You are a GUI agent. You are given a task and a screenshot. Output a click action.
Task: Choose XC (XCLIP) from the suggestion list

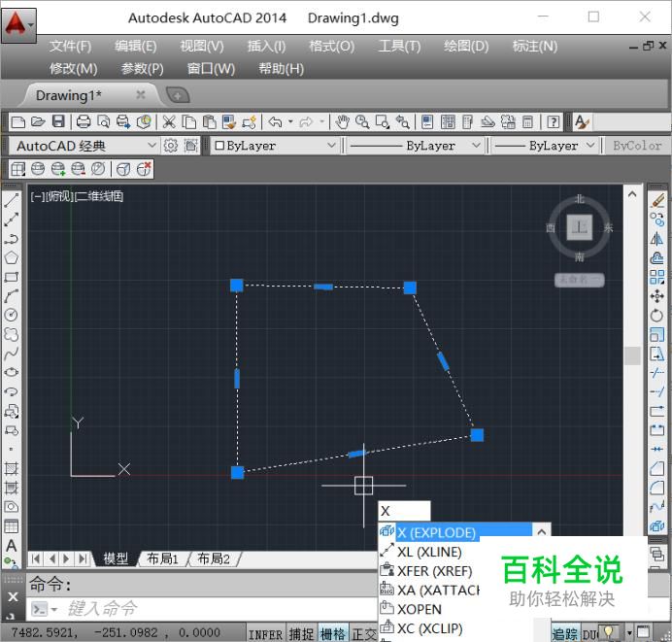point(429,628)
